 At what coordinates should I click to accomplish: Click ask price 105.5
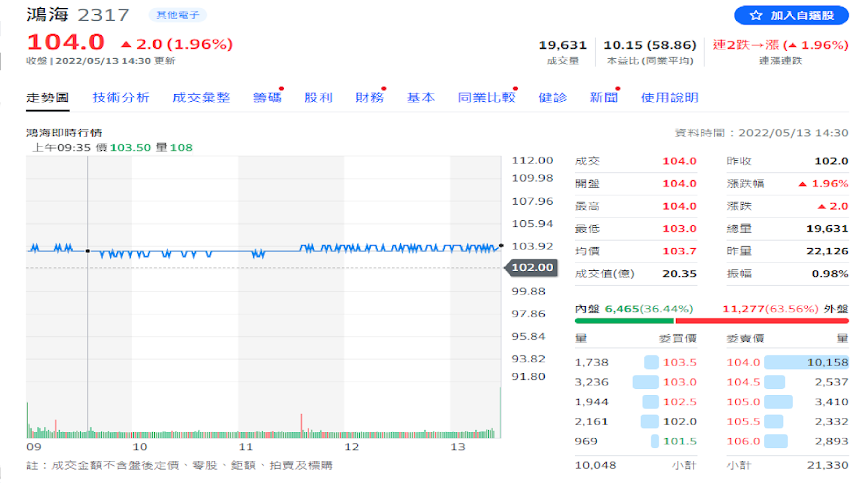pos(743,422)
